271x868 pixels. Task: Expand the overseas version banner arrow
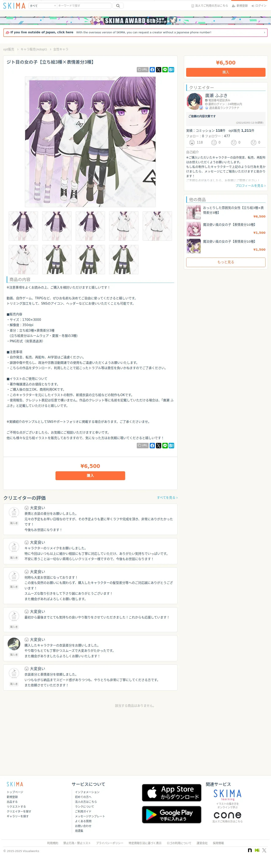pyautogui.click(x=264, y=33)
